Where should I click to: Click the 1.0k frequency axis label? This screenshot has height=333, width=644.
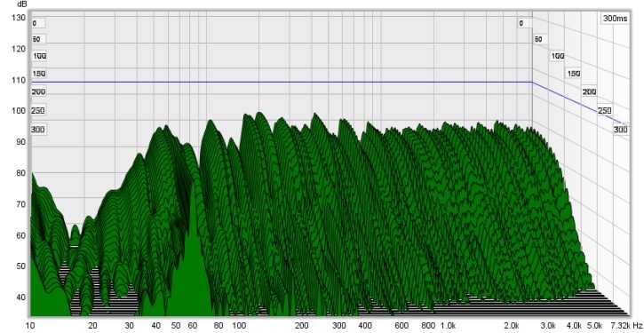(448, 325)
